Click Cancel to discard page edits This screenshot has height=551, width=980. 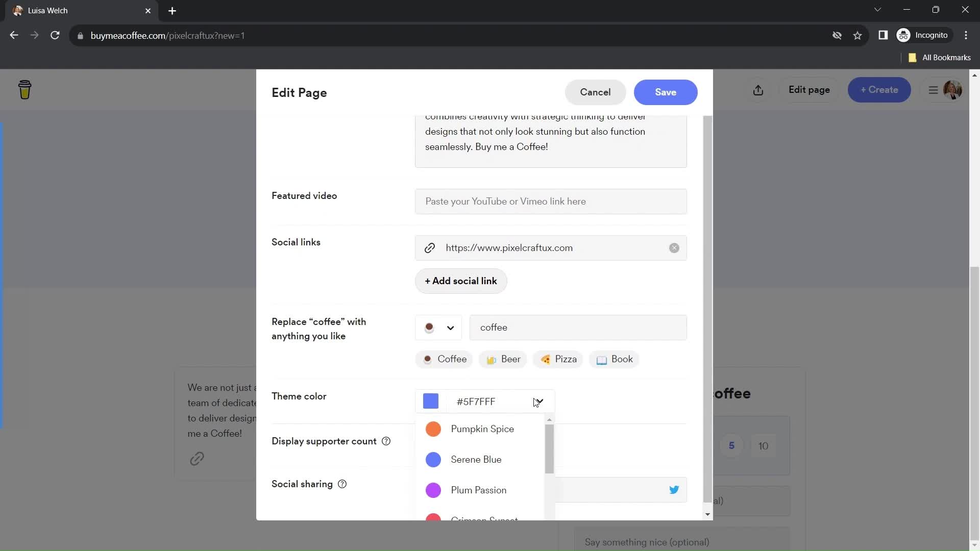(x=596, y=92)
